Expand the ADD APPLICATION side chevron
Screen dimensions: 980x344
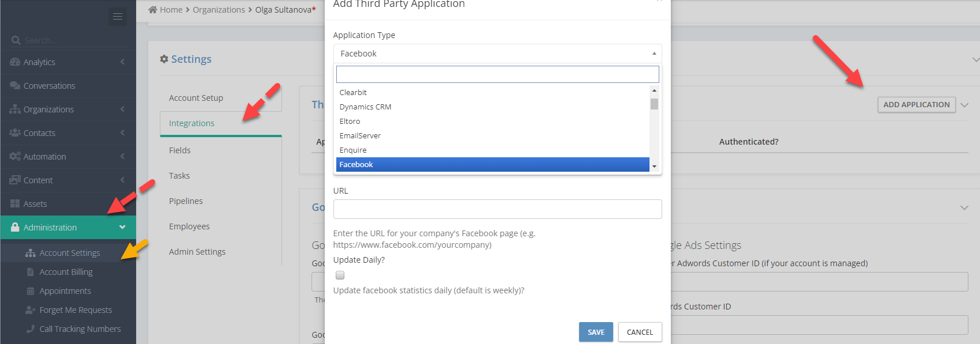pyautogui.click(x=964, y=105)
